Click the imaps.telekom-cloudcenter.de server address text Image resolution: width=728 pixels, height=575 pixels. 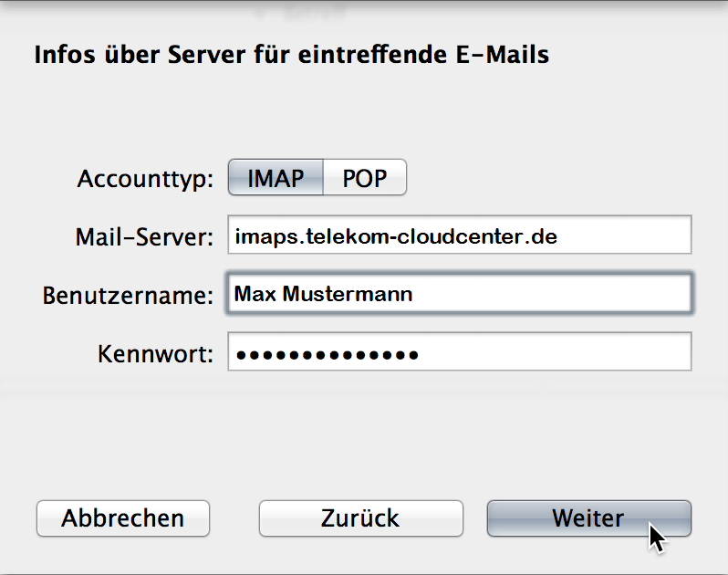coord(396,237)
